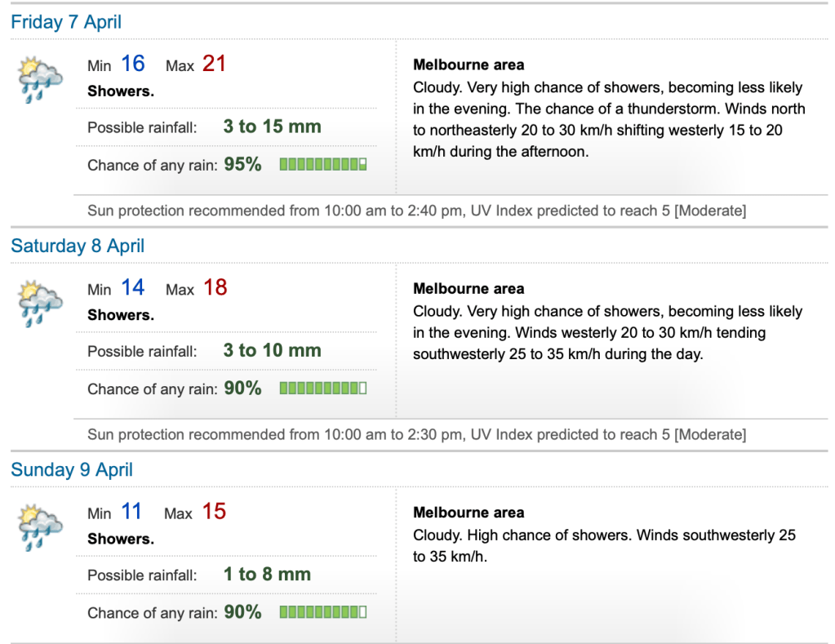Open the Saturday 8 April heading
The image size is (835, 644).
click(x=78, y=246)
